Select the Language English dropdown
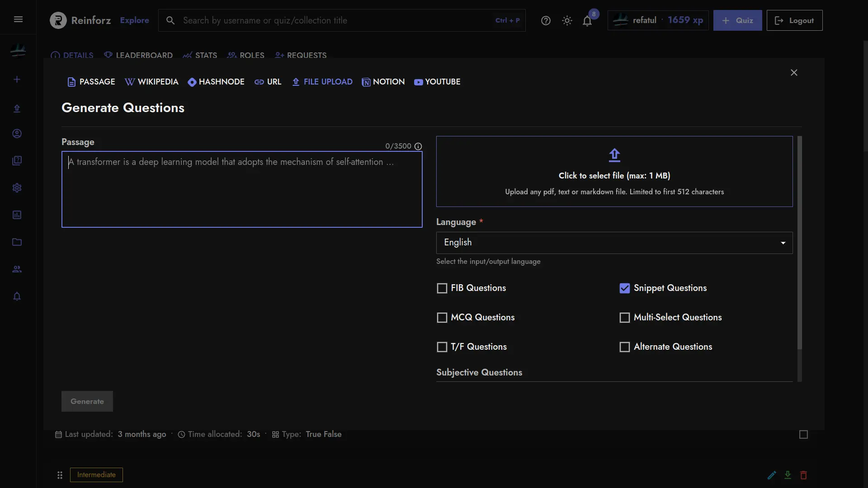Screen dimensions: 868x488 [613, 243]
